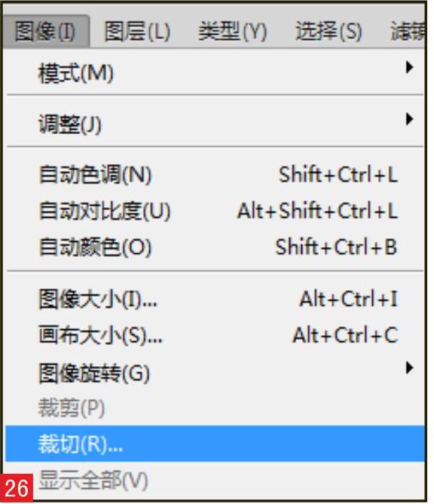Open the 类型(Y) menu
434x504 pixels.
(232, 32)
